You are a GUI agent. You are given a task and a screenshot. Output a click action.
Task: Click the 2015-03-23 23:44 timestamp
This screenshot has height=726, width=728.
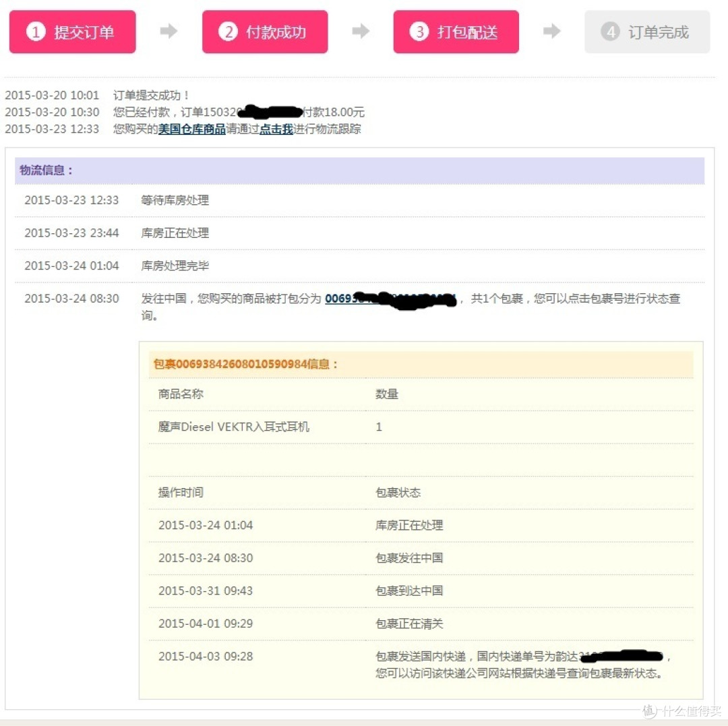pos(71,233)
